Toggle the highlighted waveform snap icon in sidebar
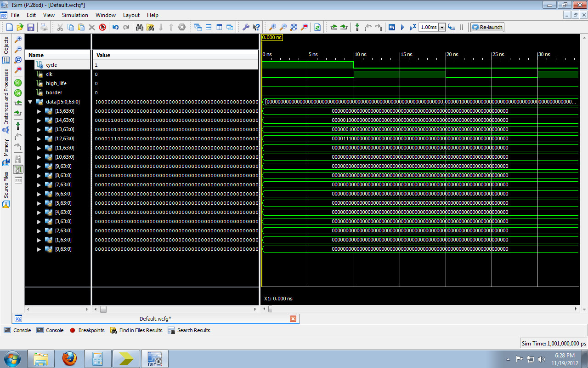This screenshot has height=368, width=588. click(x=18, y=169)
